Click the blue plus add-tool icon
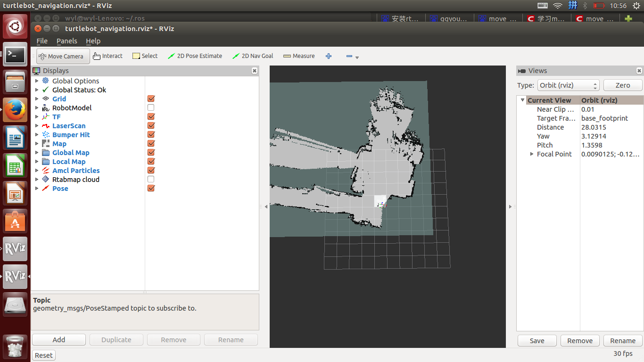 click(x=329, y=56)
